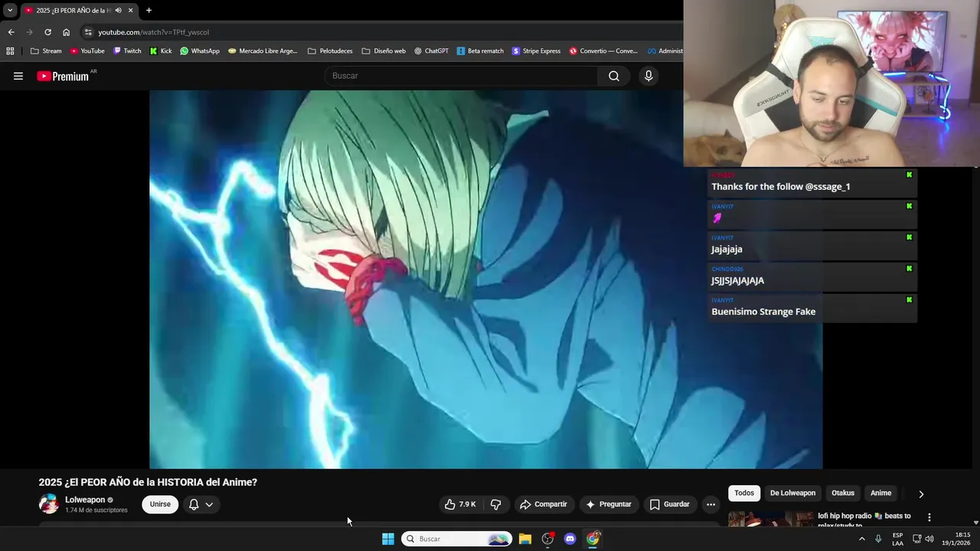Close the 2025 PEOR AÑO tab
The image size is (980, 551).
pyautogui.click(x=130, y=10)
